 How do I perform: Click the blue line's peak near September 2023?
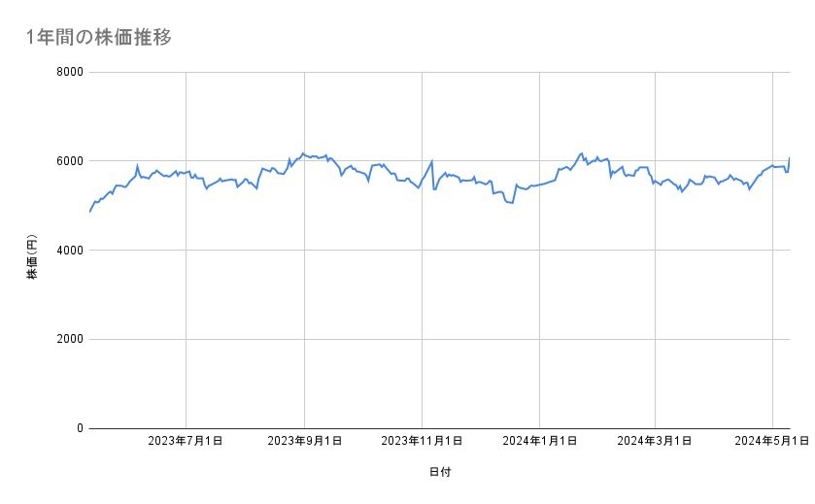(x=303, y=152)
